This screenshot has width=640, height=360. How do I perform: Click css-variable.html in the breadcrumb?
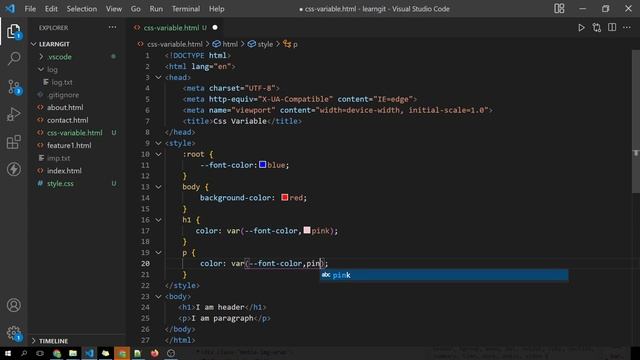[174, 44]
